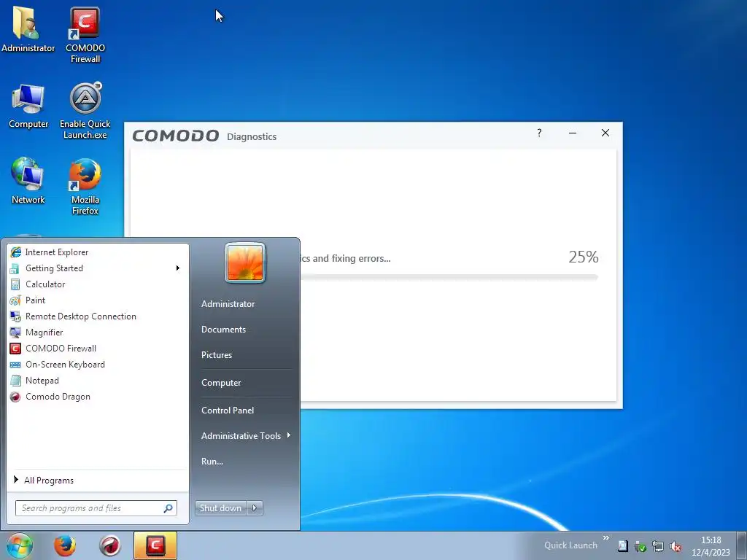Minimize the COMODO Diagnostics window

(573, 133)
